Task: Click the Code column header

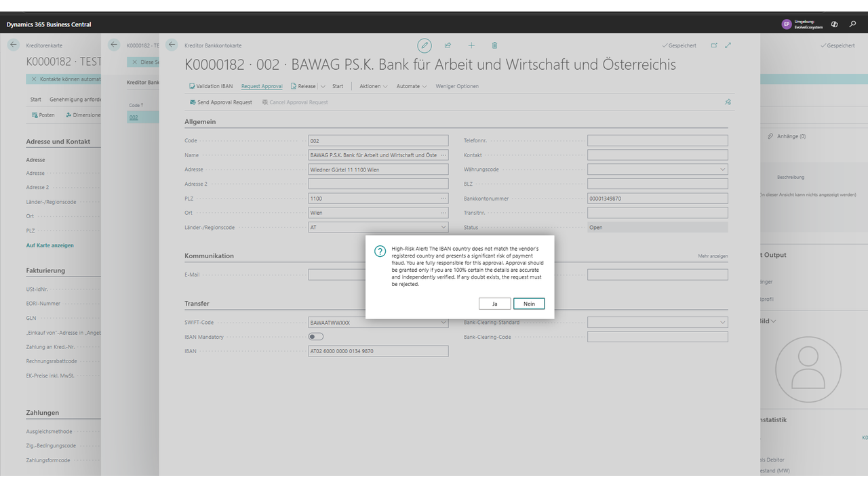Action: (x=136, y=105)
